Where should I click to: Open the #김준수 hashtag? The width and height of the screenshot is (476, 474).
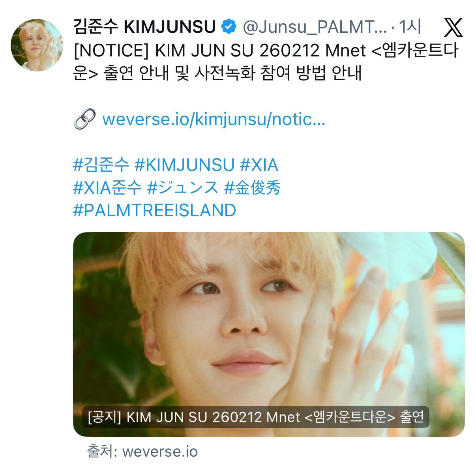click(101, 165)
